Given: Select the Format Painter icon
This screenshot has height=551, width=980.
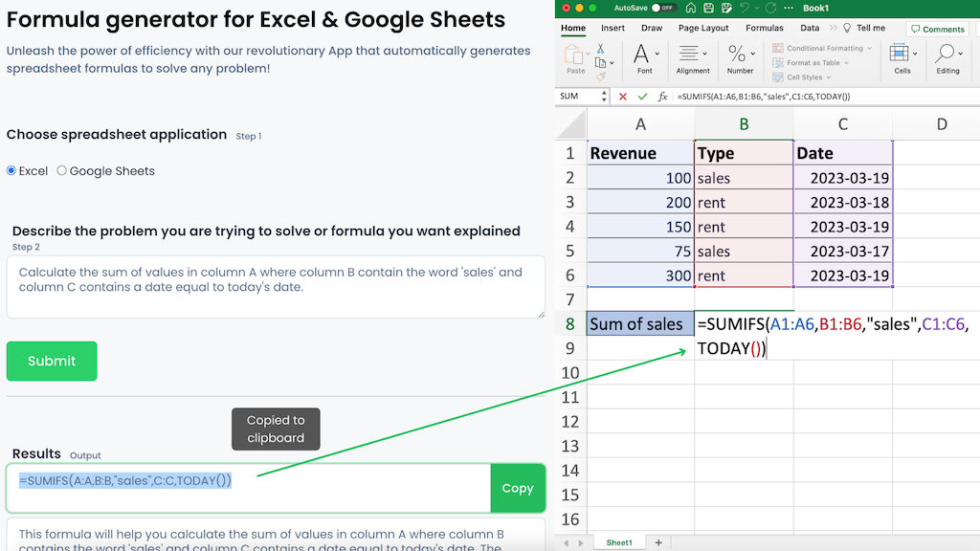Looking at the screenshot, I should tap(599, 77).
